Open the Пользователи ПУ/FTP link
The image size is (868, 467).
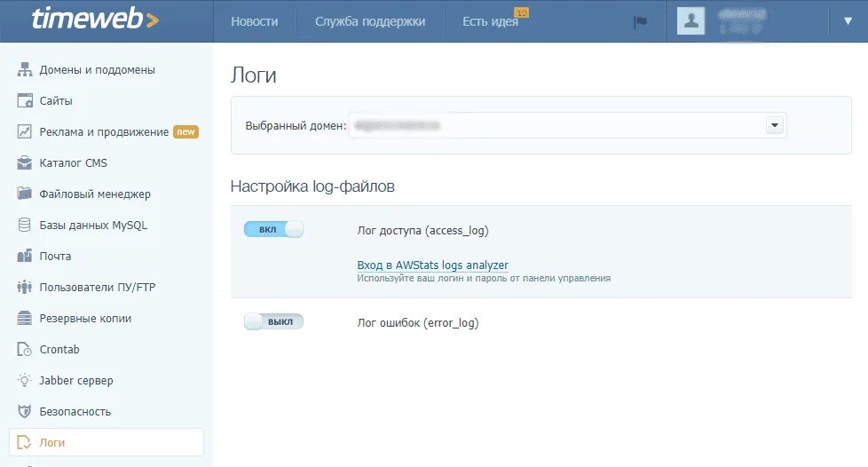[98, 287]
